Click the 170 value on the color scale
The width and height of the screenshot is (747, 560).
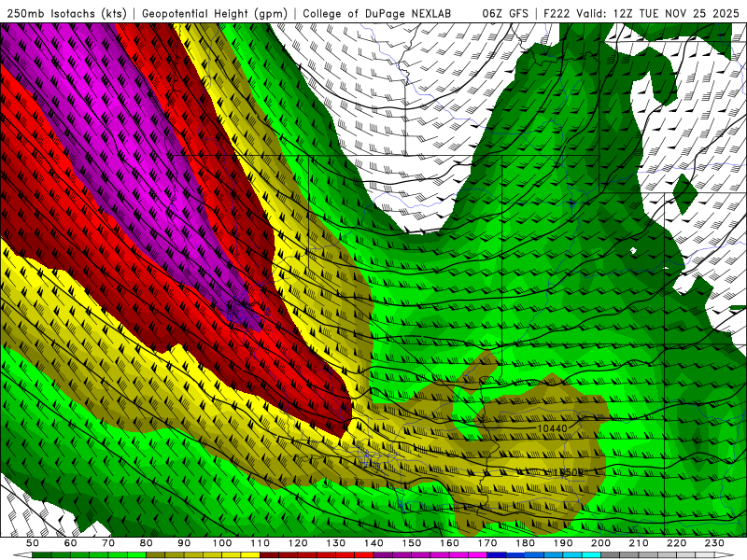pos(487,543)
